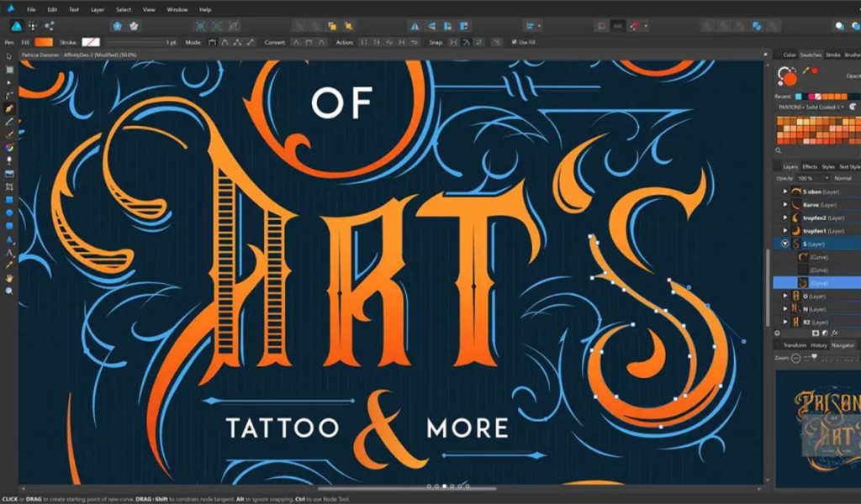Enable Polygon mode in the Mode options
Screen dimensions: 861x504
[x=237, y=42]
